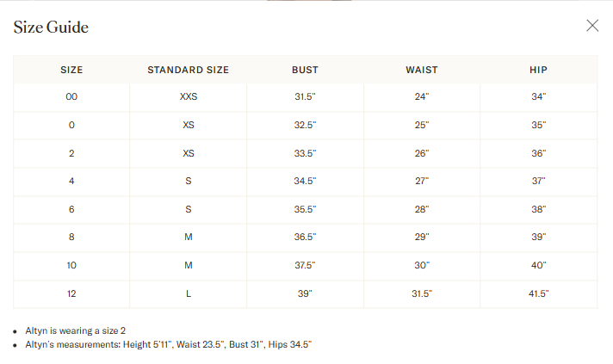The width and height of the screenshot is (613, 364).
Task: Select the STANDARD SIZE column header
Action: point(189,70)
